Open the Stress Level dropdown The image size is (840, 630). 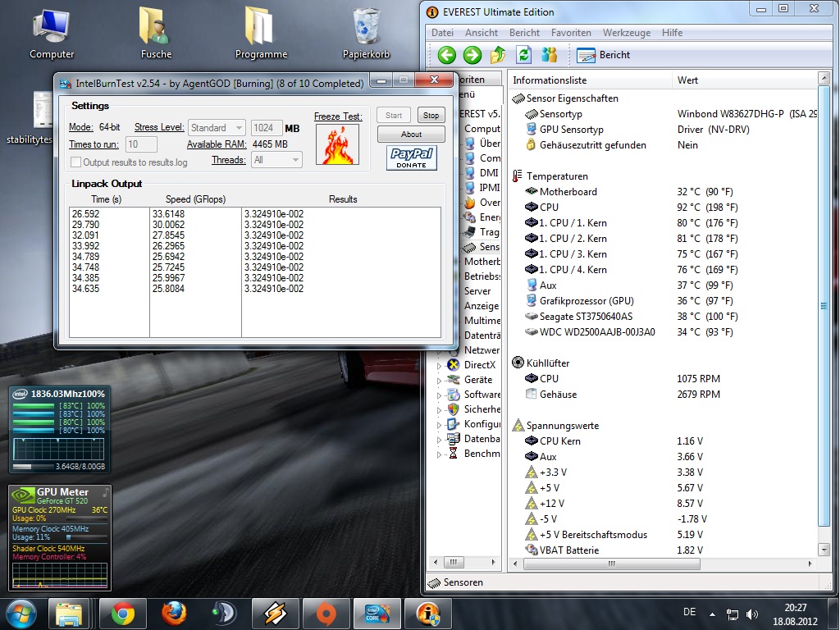[217, 128]
